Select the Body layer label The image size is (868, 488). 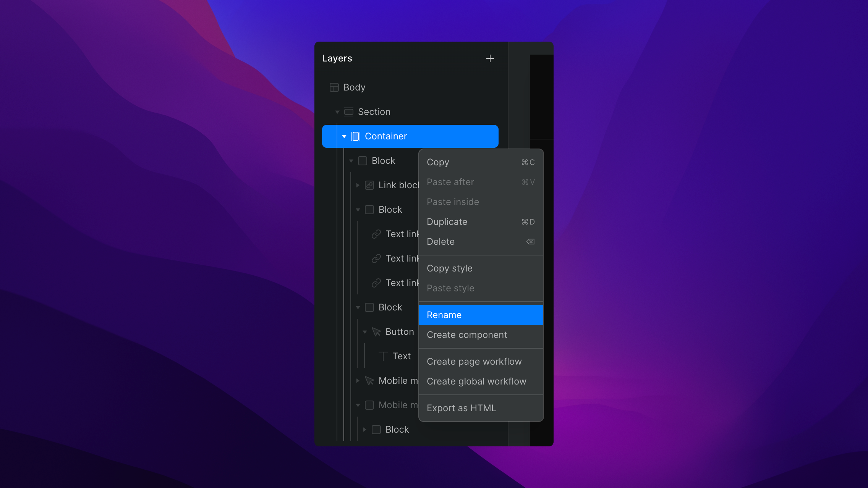354,87
